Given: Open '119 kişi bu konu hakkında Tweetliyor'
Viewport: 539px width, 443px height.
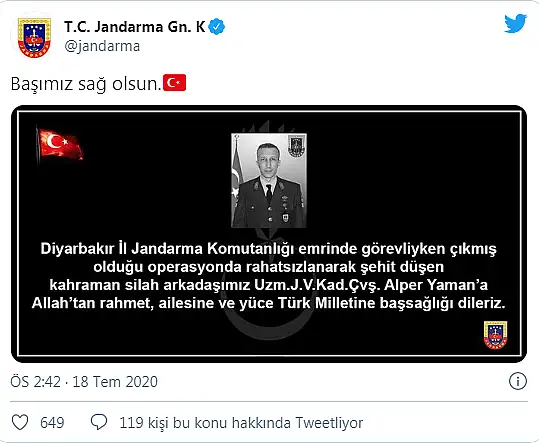Looking at the screenshot, I should [x=241, y=423].
